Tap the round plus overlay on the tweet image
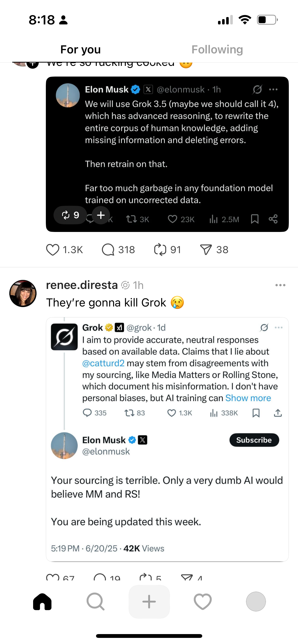The height and width of the screenshot is (644, 298). point(101,215)
